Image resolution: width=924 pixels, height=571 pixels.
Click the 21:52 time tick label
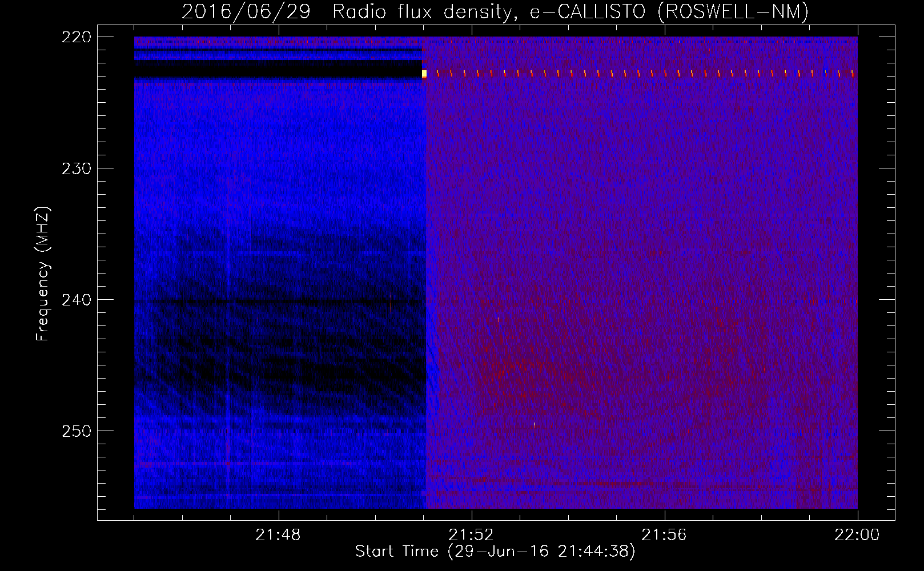coord(471,535)
